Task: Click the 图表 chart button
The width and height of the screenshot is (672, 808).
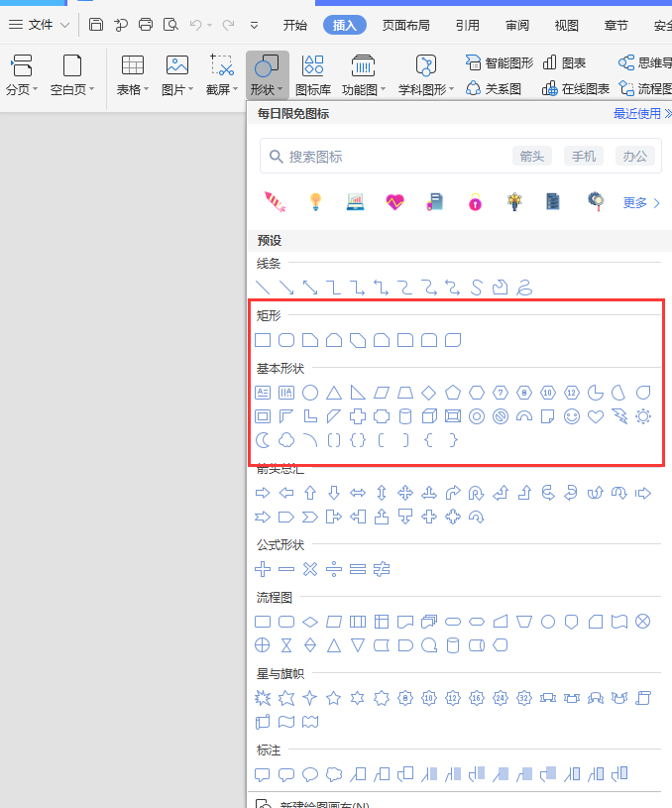Action: point(564,62)
